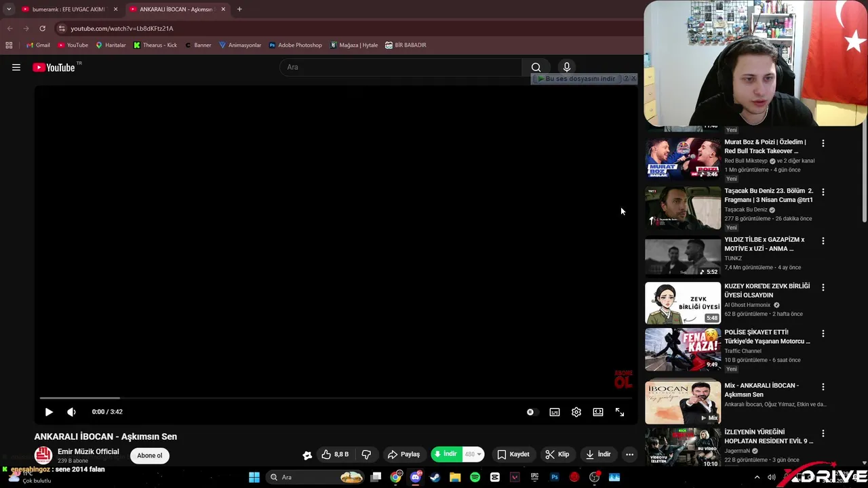Subscribe with the Abone ol button
868x488 pixels.
tap(150, 455)
